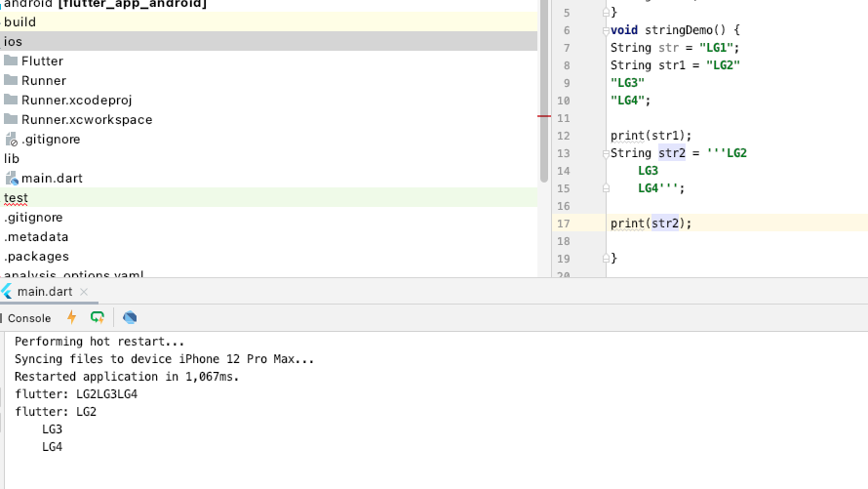Select the Runner.xcworkspace folder
The image size is (868, 489).
[87, 120]
